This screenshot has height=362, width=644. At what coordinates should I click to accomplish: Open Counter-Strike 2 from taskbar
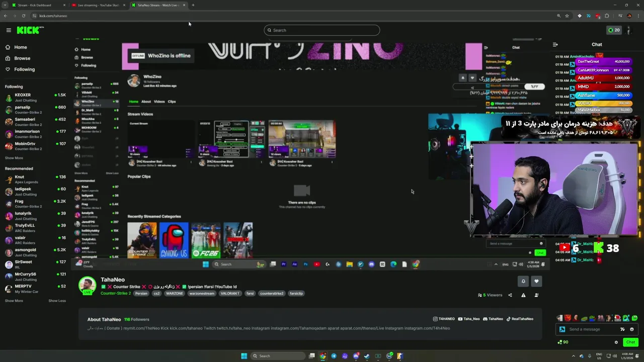point(400,356)
